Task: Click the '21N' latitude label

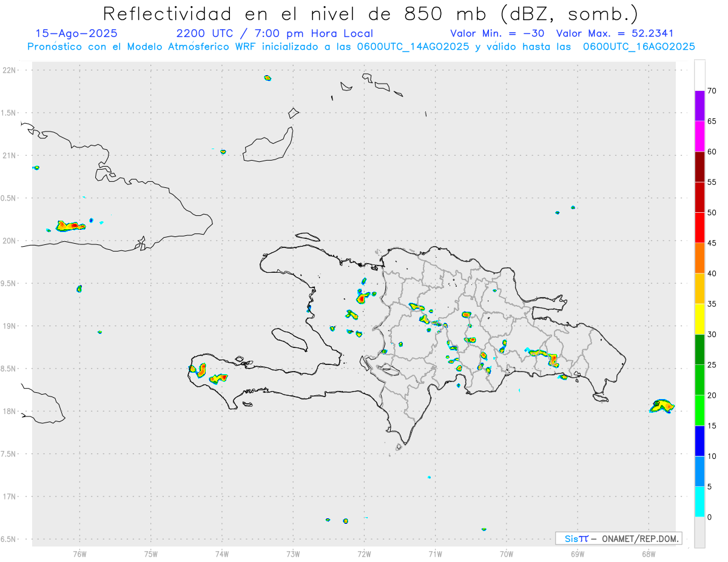Action: click(10, 155)
